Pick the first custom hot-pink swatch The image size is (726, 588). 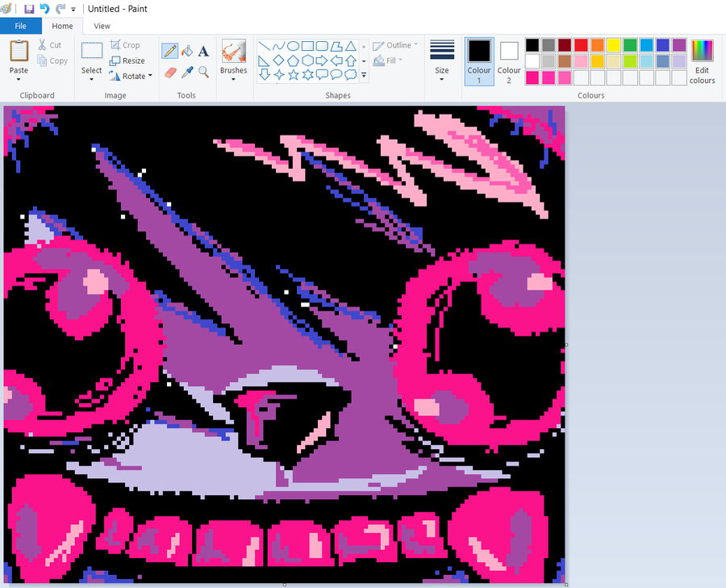pos(532,77)
